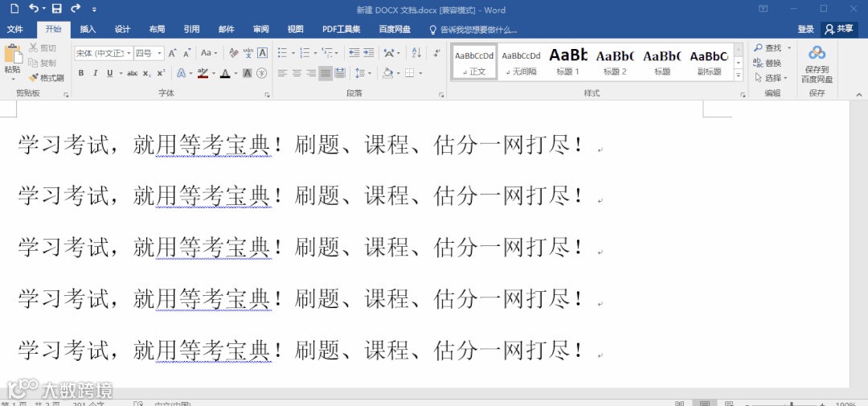Toggle superscript formatting
This screenshot has width=868, height=406.
(x=161, y=73)
